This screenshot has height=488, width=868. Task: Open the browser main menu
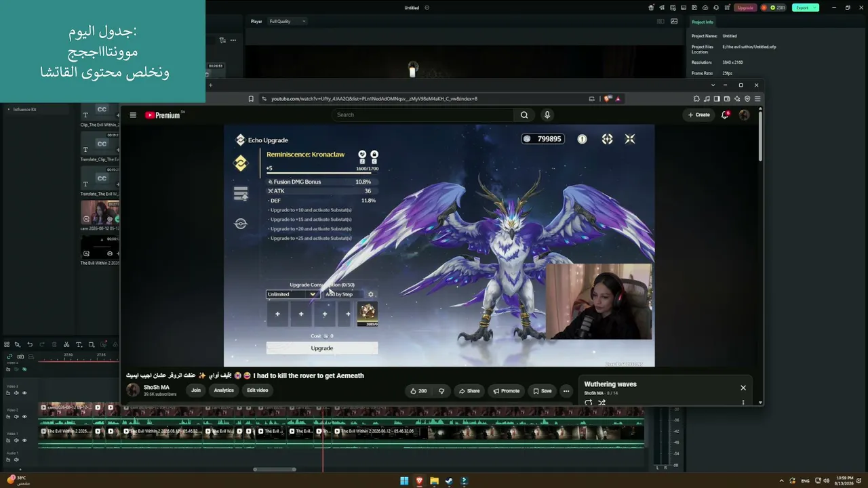tap(757, 99)
